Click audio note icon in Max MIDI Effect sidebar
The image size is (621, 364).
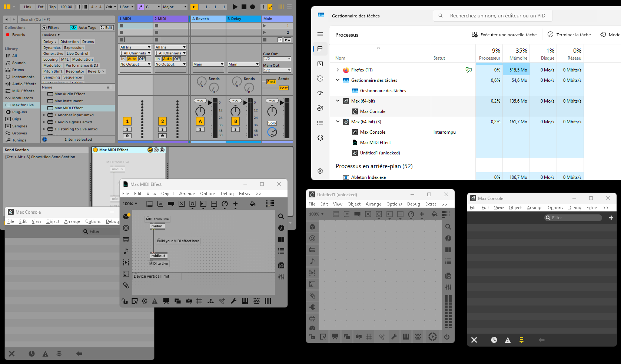click(126, 251)
